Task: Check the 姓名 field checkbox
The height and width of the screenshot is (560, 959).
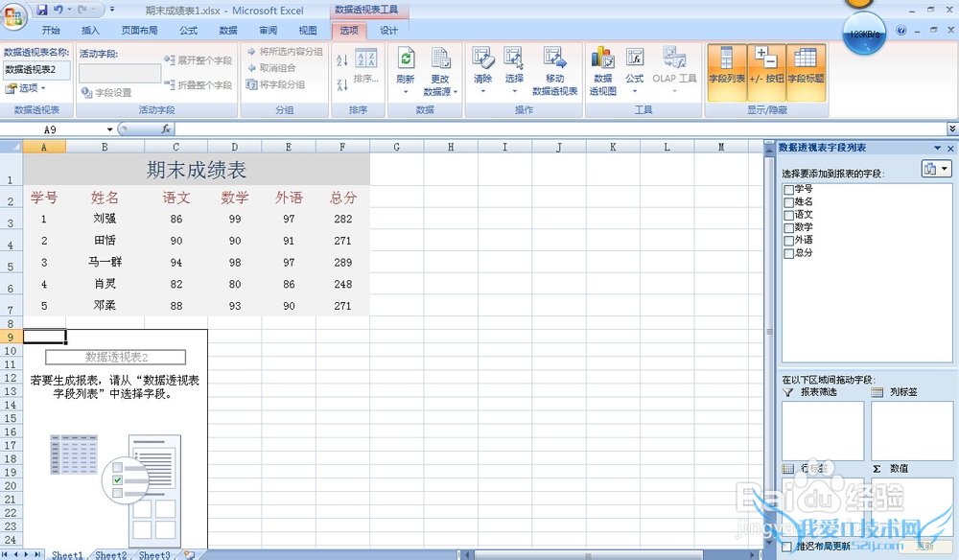Action: pos(789,202)
